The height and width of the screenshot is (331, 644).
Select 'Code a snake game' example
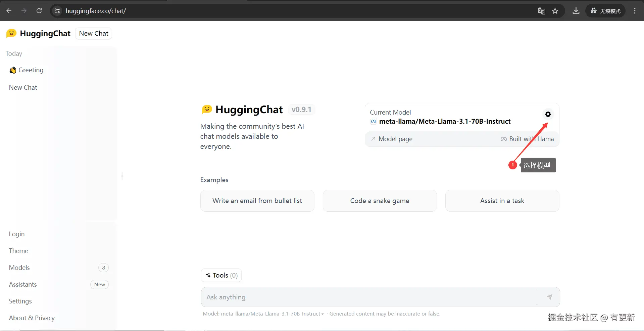(380, 201)
